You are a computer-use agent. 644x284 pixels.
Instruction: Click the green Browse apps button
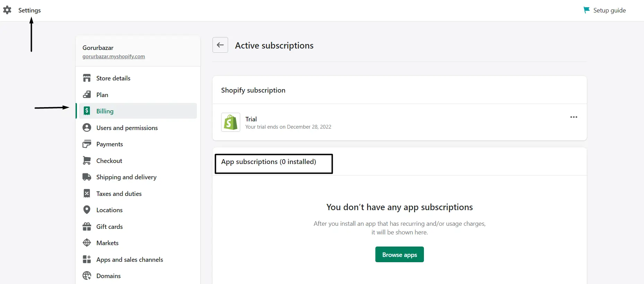click(x=399, y=255)
